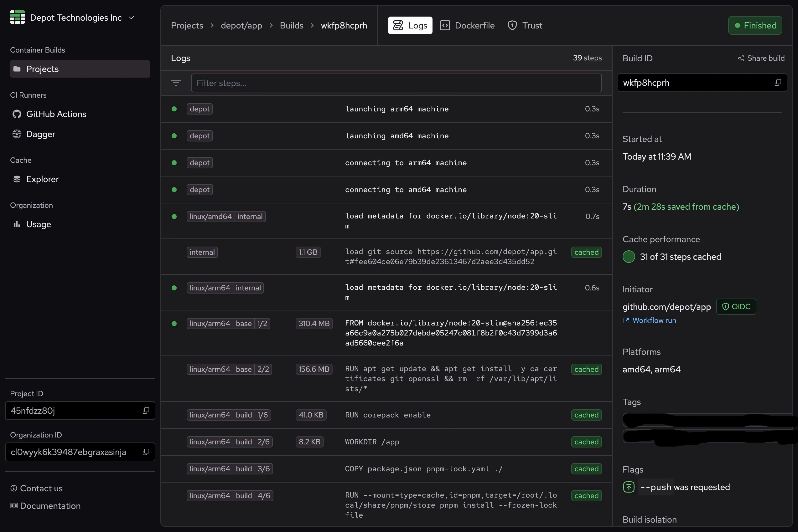The height and width of the screenshot is (532, 798).
Task: Open GitHub Actions CI runners
Action: click(x=56, y=114)
